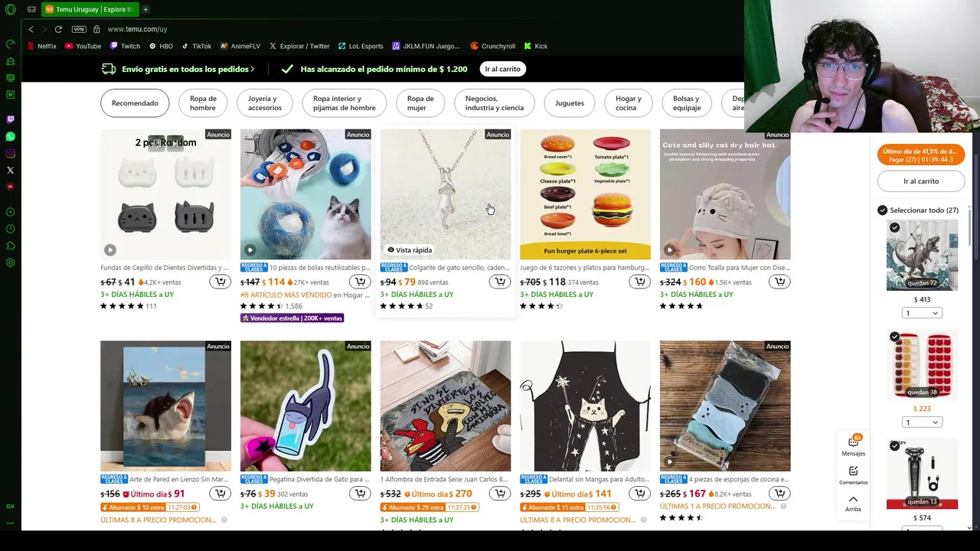Open WhatsApp icon in Opera sidebar
This screenshot has width=980, height=551.
pyautogui.click(x=10, y=136)
